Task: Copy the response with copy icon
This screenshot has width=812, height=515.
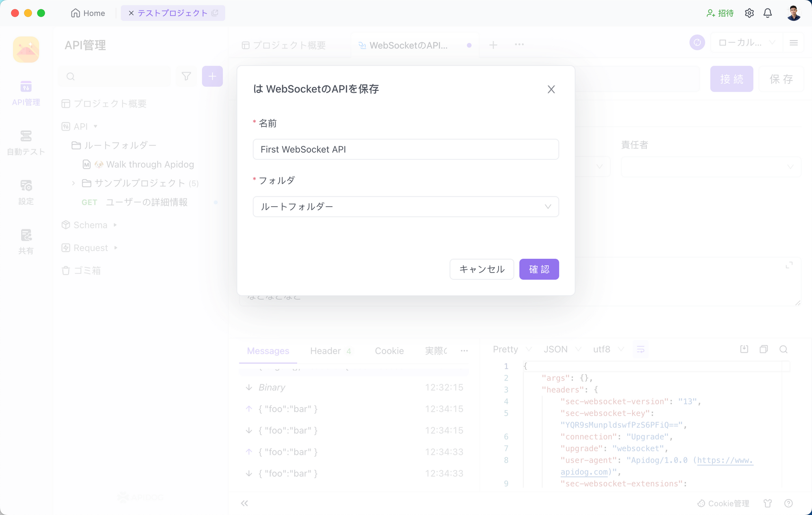Action: click(764, 349)
